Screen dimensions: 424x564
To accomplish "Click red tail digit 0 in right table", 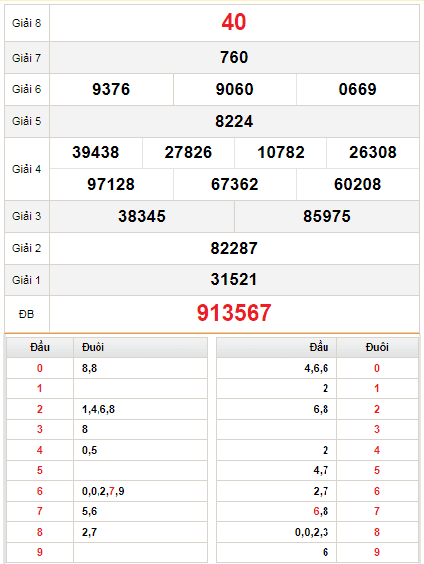I will click(377, 368).
